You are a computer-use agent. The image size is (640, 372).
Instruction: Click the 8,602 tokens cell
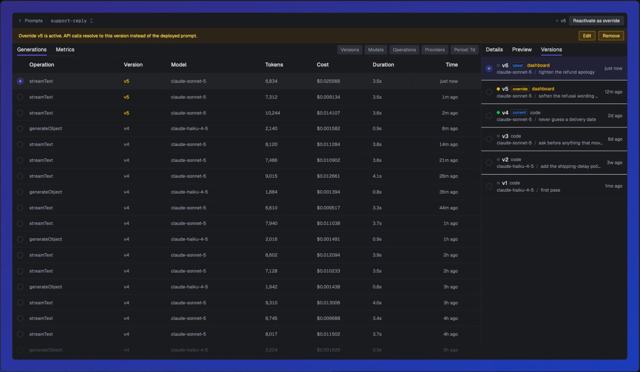coord(271,255)
